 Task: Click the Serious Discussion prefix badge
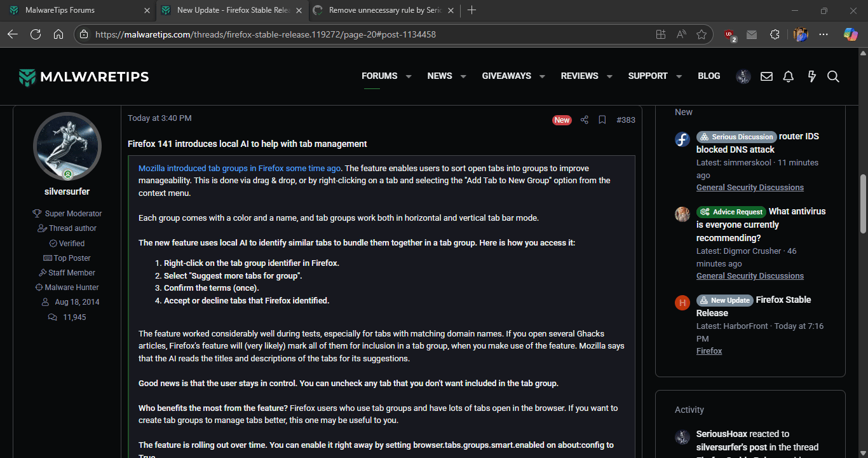pyautogui.click(x=736, y=137)
